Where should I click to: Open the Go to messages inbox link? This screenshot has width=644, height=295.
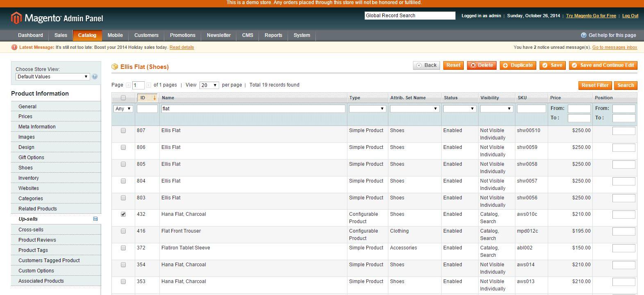click(x=615, y=48)
